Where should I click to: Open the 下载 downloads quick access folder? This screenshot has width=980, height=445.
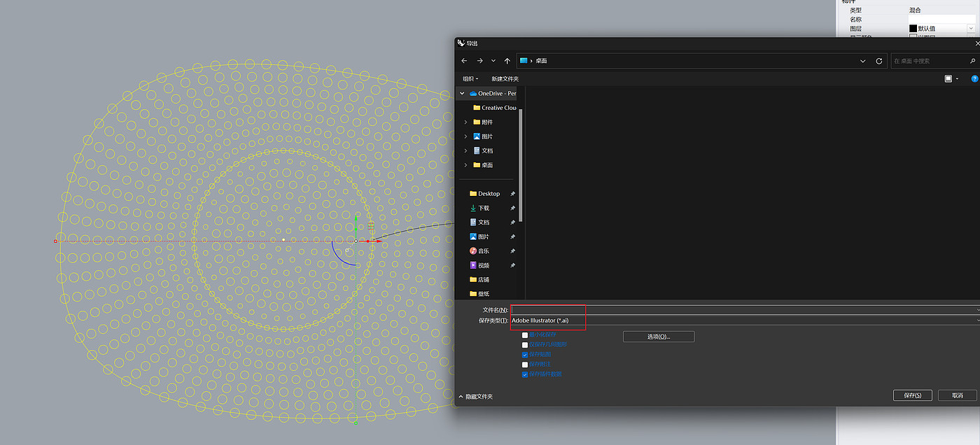[484, 208]
